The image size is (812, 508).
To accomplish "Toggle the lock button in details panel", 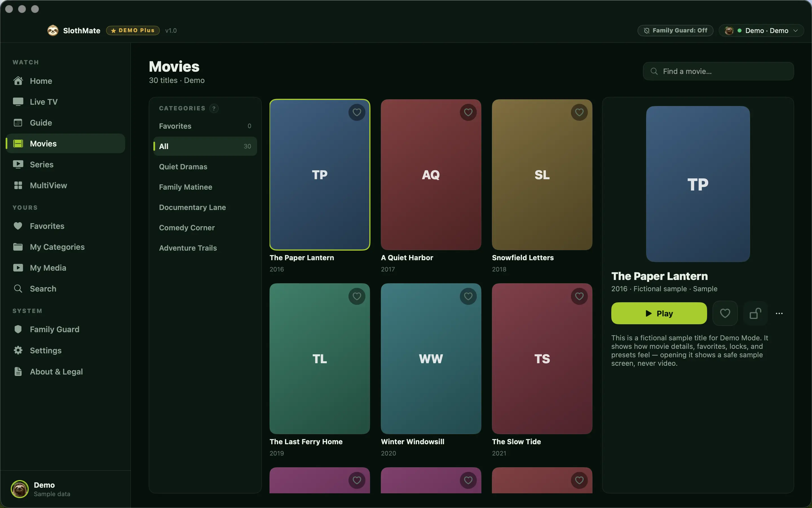I will click(755, 314).
